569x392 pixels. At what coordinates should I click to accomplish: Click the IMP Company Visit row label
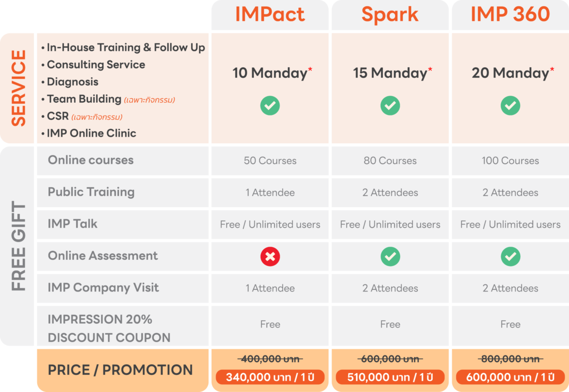pos(103,288)
